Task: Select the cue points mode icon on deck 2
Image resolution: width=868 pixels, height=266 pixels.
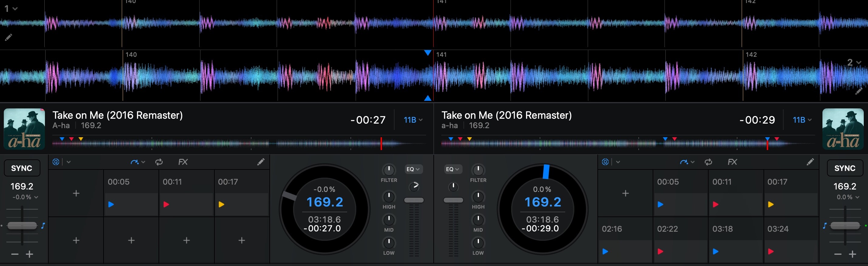Action: pyautogui.click(x=605, y=162)
